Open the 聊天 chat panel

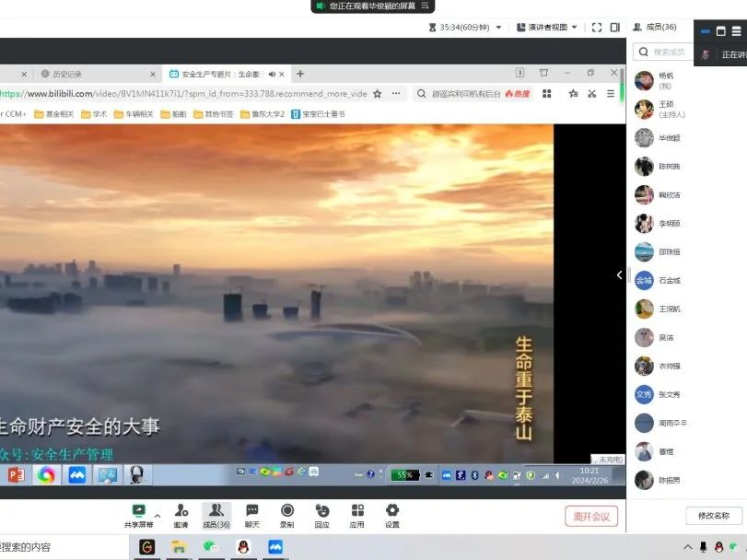coord(252,516)
